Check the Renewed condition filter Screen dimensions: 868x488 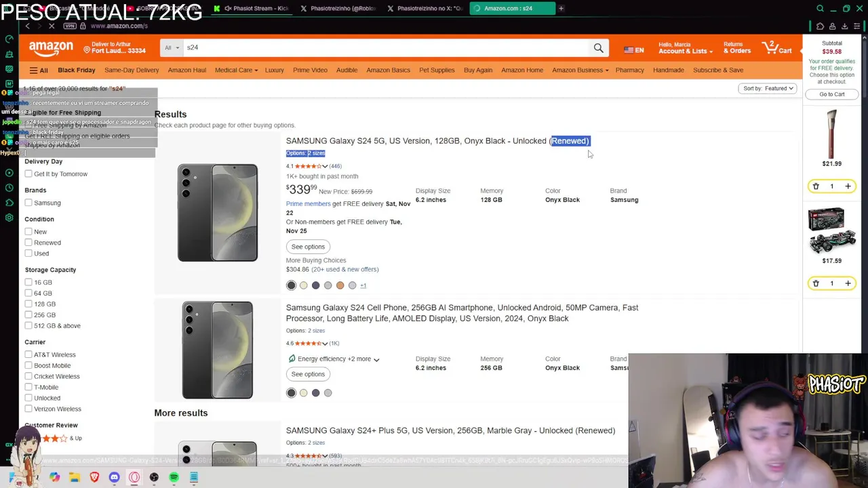coord(28,243)
